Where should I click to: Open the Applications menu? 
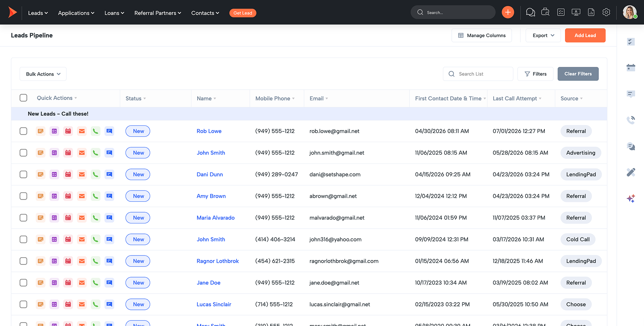coord(76,13)
